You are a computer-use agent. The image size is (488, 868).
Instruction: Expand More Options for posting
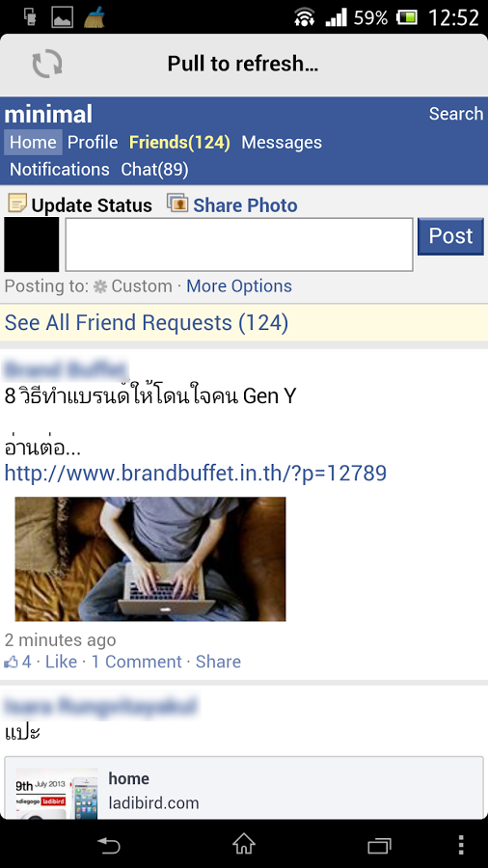click(x=239, y=286)
